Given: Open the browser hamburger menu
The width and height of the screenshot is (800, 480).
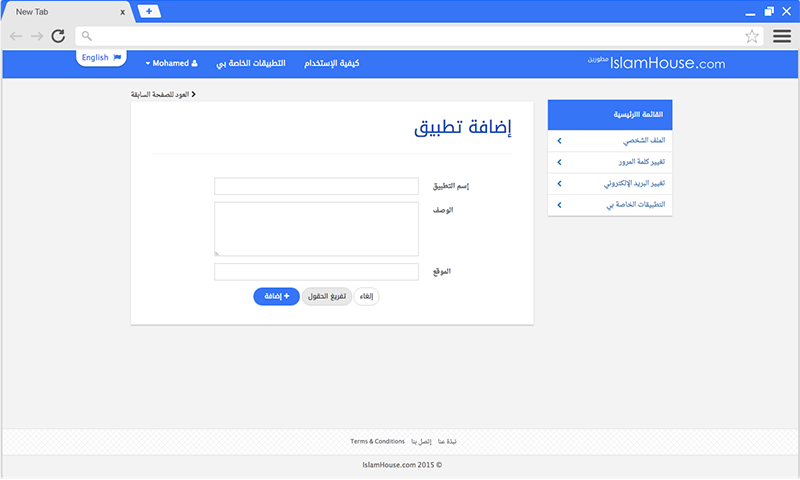Looking at the screenshot, I should tap(782, 36).
